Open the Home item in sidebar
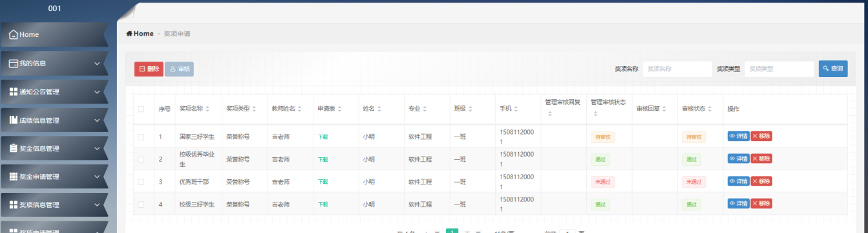 [54, 34]
